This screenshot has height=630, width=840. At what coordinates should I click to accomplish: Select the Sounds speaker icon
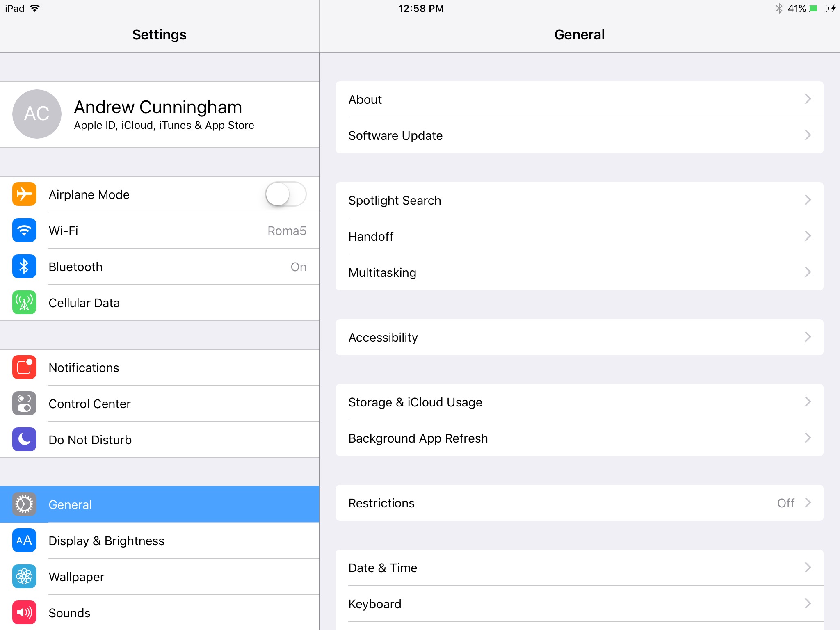point(24,612)
